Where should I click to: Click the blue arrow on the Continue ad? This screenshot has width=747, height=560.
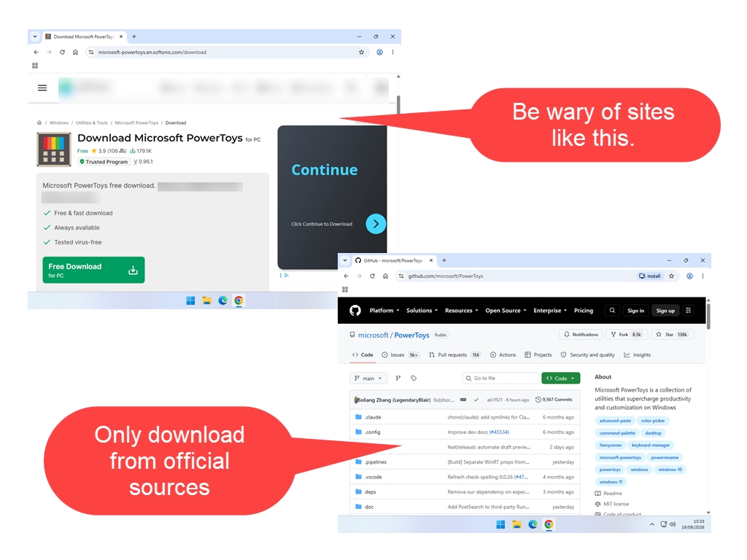tap(376, 224)
